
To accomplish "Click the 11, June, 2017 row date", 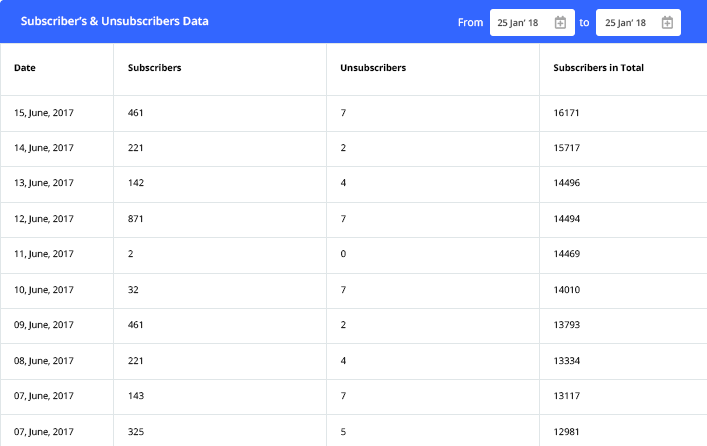I will (44, 254).
